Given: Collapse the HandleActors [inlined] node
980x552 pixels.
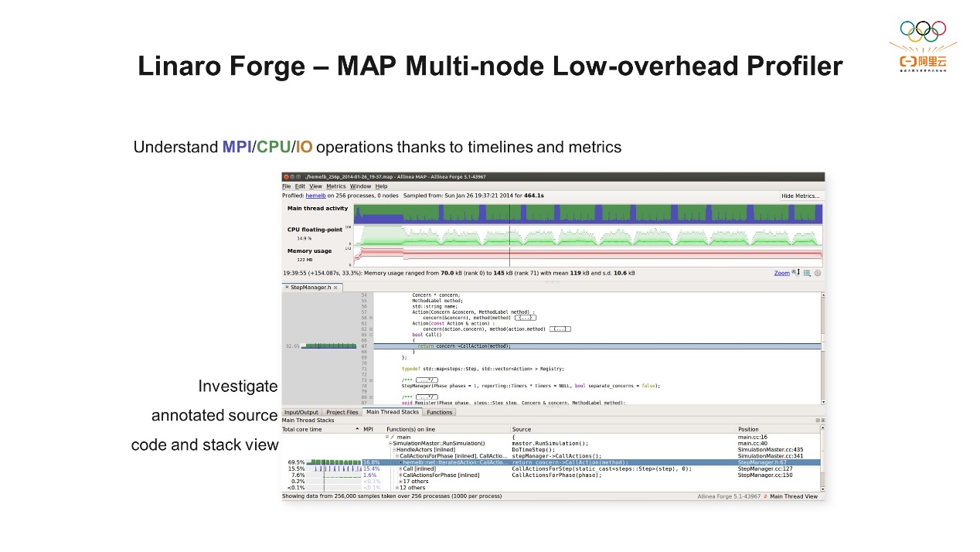Looking at the screenshot, I should [394, 450].
